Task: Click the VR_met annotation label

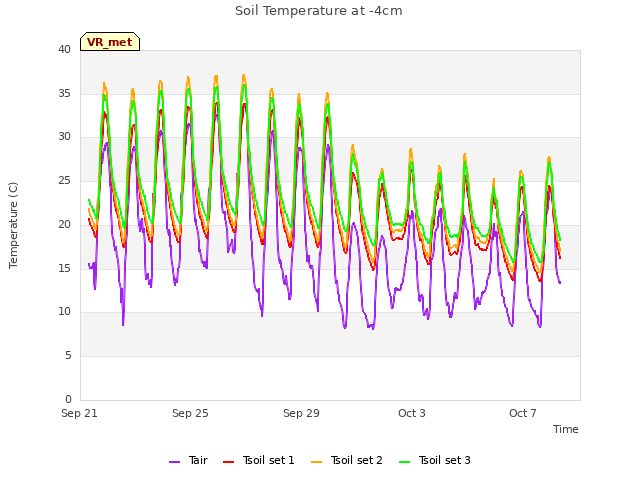Action: click(x=110, y=42)
